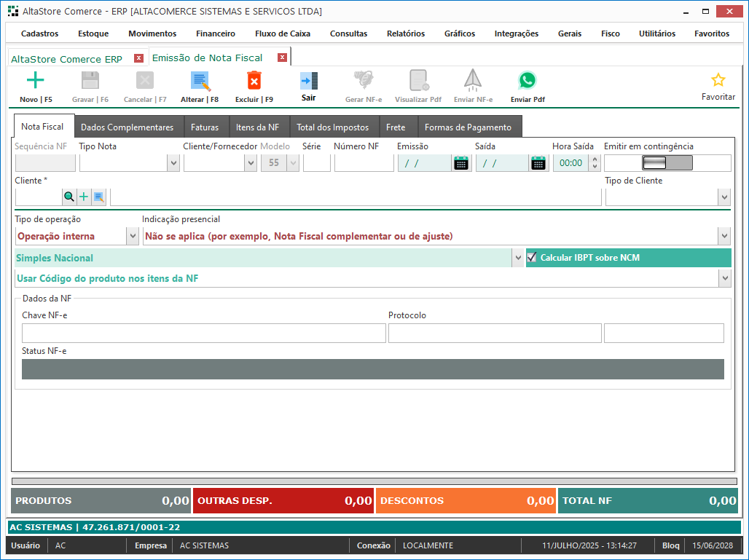Click the Gravar | F6 save icon
This screenshot has width=749, height=560.
point(90,80)
